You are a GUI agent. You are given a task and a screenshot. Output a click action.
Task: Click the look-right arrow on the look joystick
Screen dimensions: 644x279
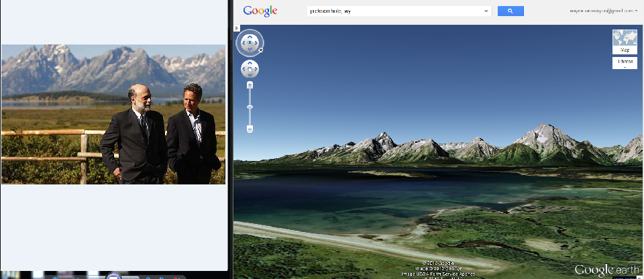pos(256,43)
